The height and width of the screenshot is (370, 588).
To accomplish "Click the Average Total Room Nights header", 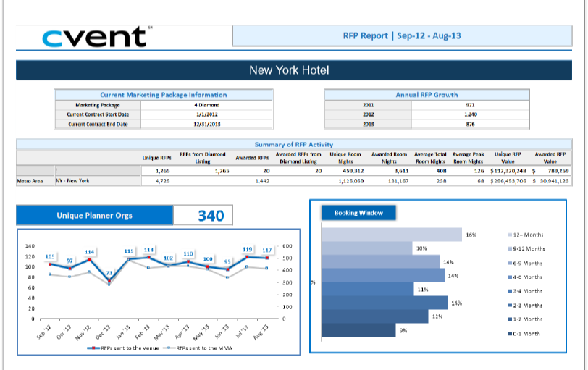I will pyautogui.click(x=430, y=158).
